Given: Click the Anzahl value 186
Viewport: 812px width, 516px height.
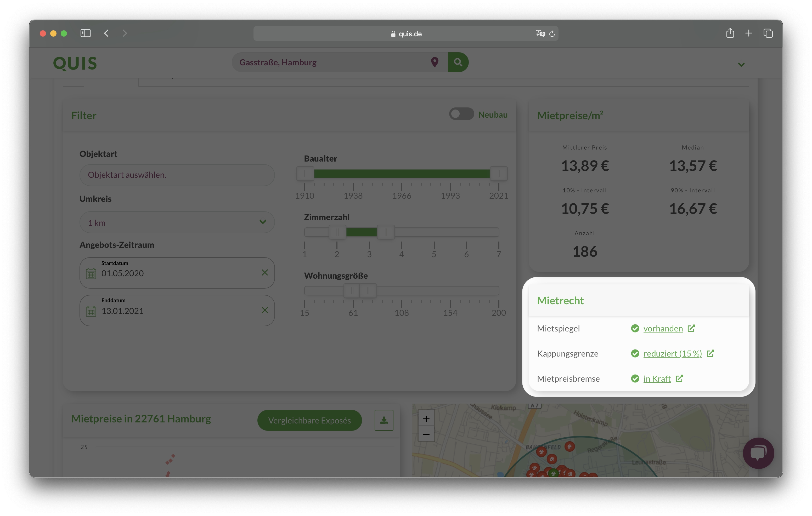Looking at the screenshot, I should coord(585,251).
